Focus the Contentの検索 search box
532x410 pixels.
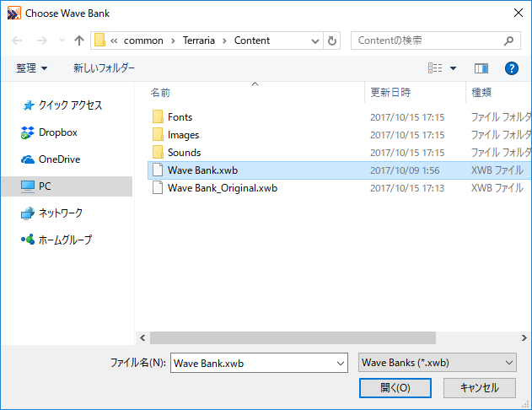pos(436,40)
